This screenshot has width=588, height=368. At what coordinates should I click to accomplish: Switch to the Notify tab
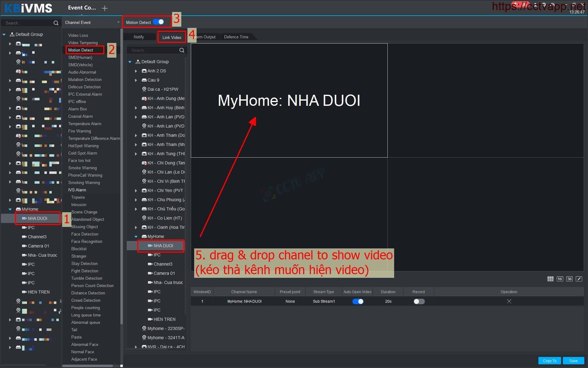click(x=139, y=37)
